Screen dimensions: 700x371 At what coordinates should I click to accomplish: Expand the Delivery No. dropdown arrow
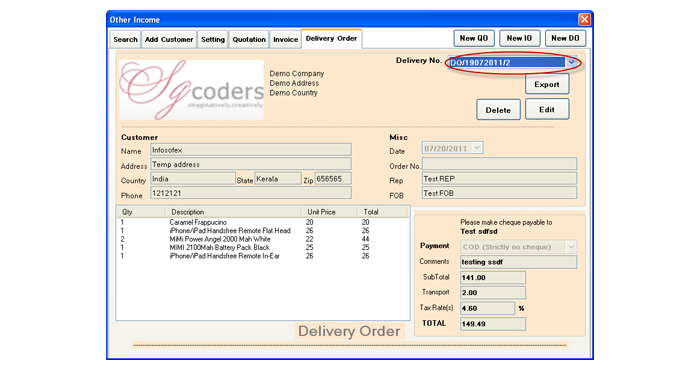click(571, 63)
